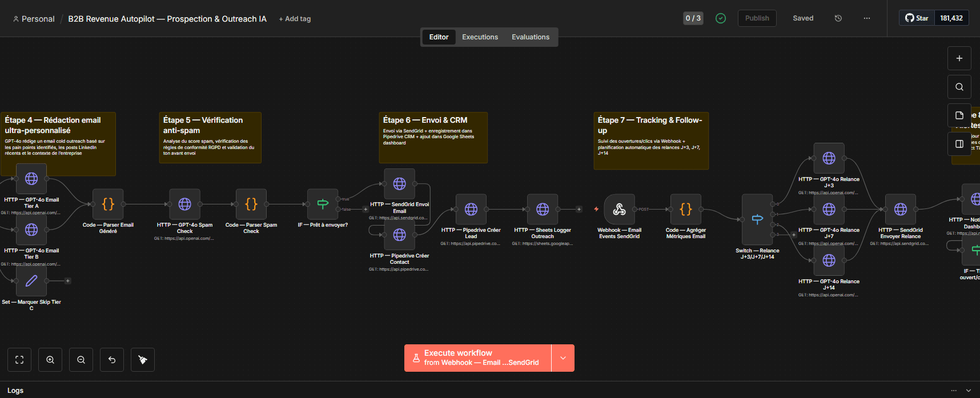Click the 181,432 star count
The image size is (980, 398).
pos(951,18)
